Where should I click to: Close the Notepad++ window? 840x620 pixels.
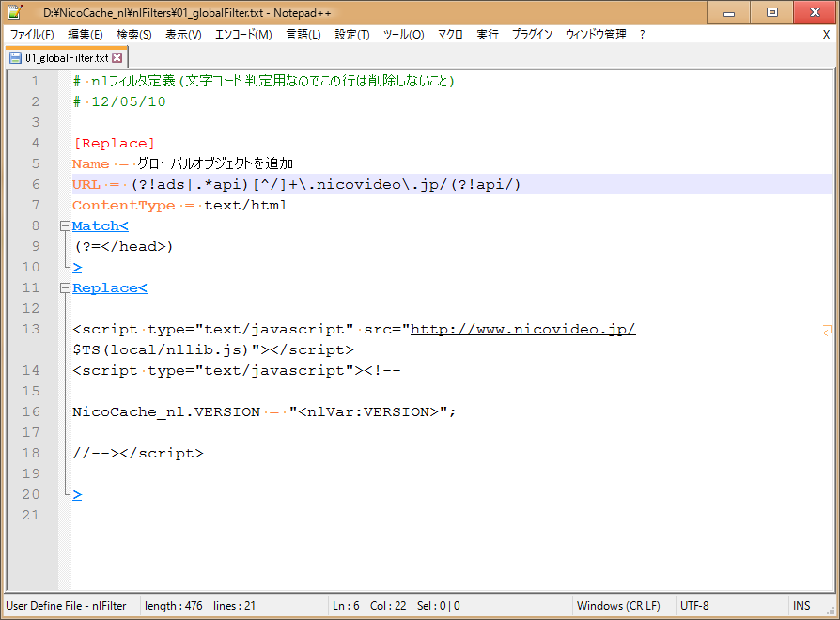tap(815, 12)
